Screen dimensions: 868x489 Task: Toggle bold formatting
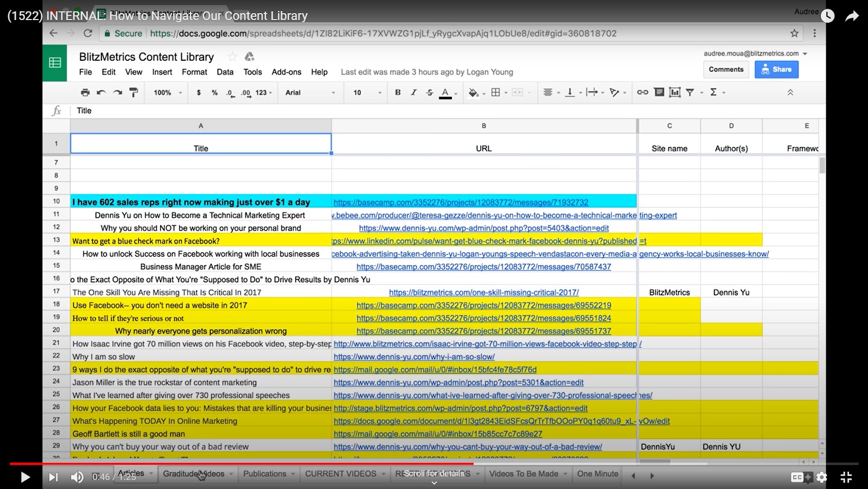tap(398, 93)
